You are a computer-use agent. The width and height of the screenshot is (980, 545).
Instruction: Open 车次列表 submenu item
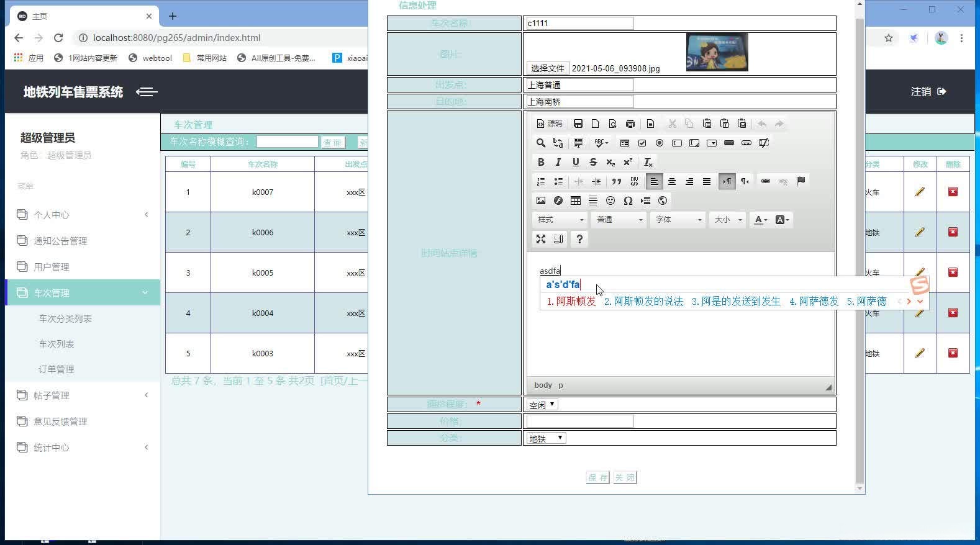point(57,344)
